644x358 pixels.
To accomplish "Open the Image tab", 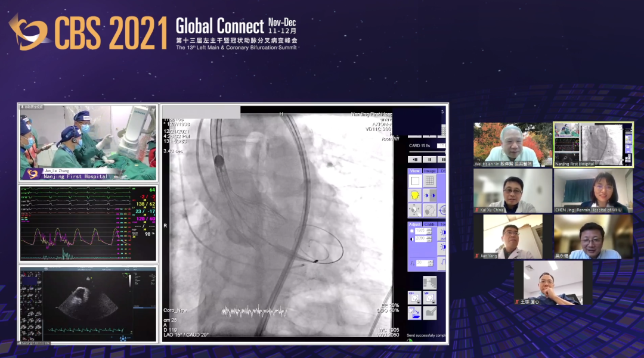I will (430, 171).
